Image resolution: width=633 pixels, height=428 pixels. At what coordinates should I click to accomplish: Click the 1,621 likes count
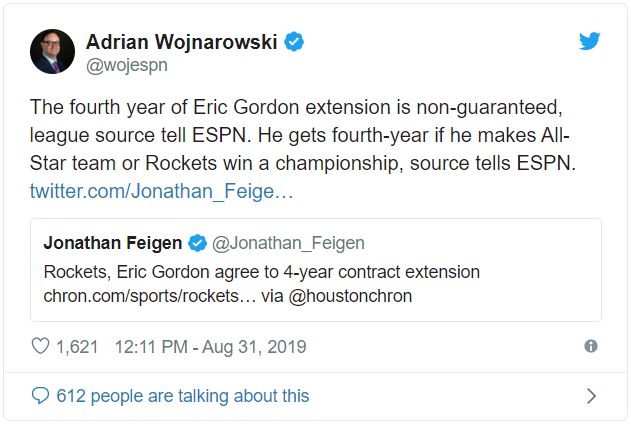77,347
